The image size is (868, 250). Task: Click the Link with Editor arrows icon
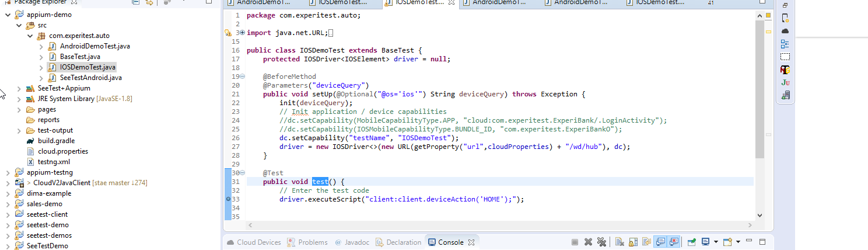[149, 2]
